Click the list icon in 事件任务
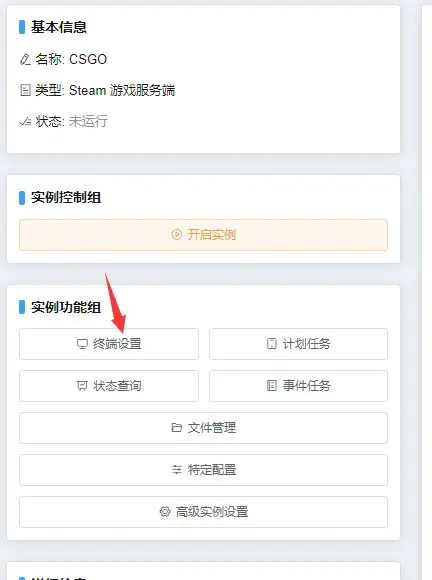 [271, 385]
